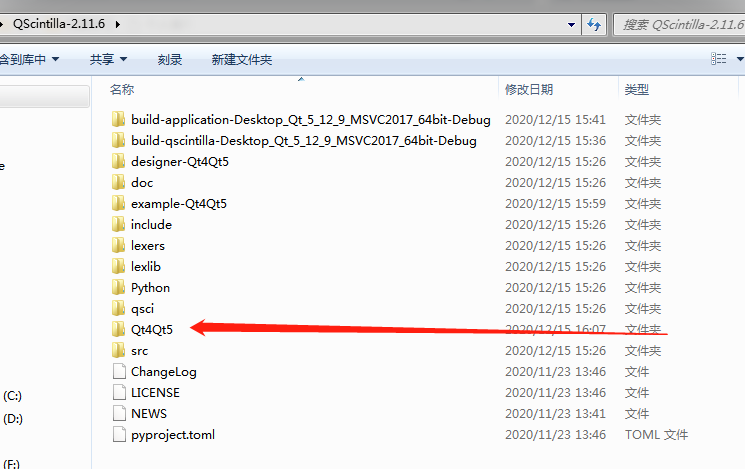Image resolution: width=745 pixels, height=469 pixels.
Task: Click the qsci folder name
Action: click(x=142, y=309)
